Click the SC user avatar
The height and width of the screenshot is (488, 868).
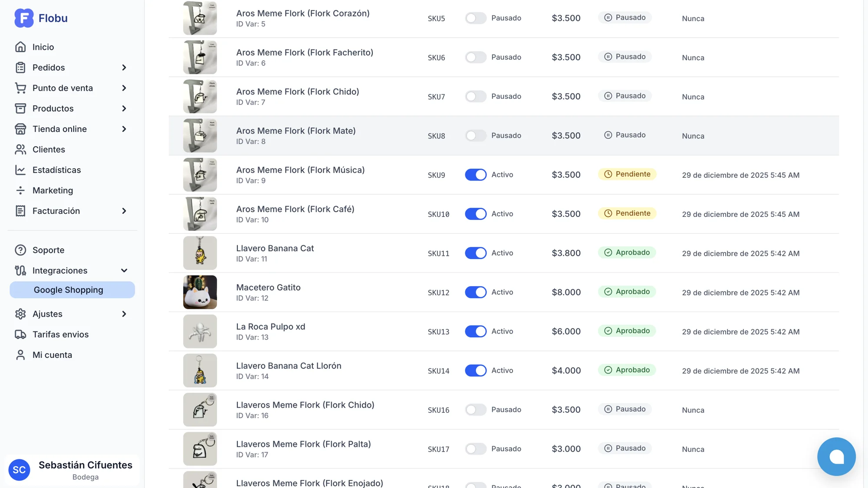[x=19, y=470]
